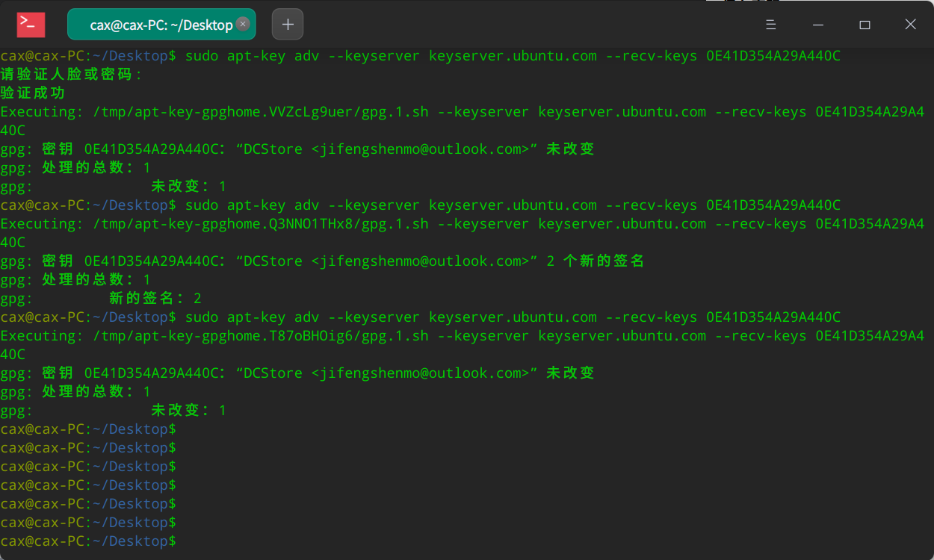Open a new terminal tab with the plus icon
This screenshot has height=560, width=934.
(287, 24)
